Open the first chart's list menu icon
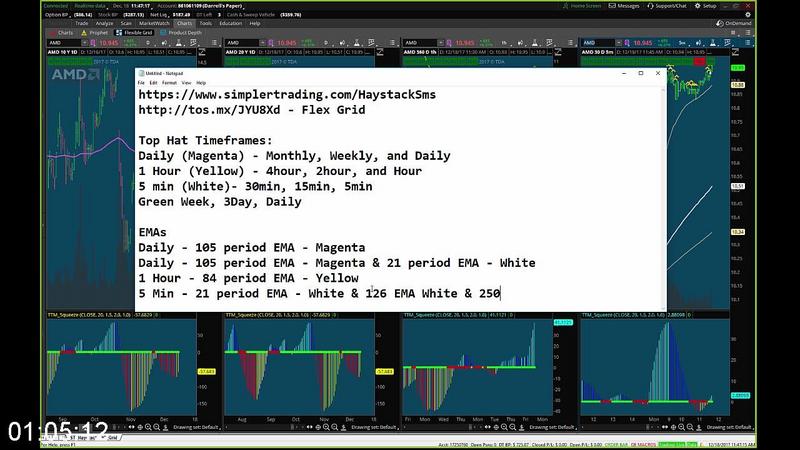 tap(214, 43)
